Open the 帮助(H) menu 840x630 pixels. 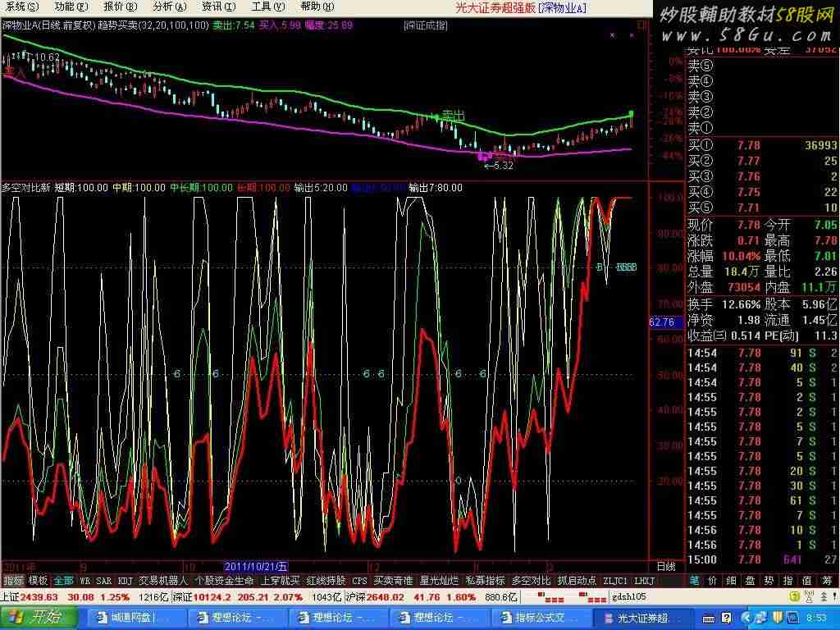[317, 7]
